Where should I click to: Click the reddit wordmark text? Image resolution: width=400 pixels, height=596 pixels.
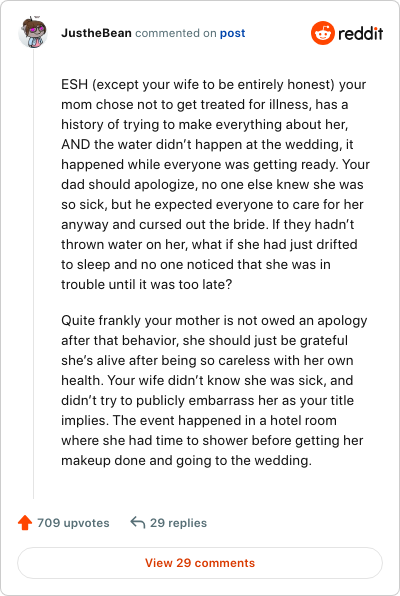[x=360, y=33]
